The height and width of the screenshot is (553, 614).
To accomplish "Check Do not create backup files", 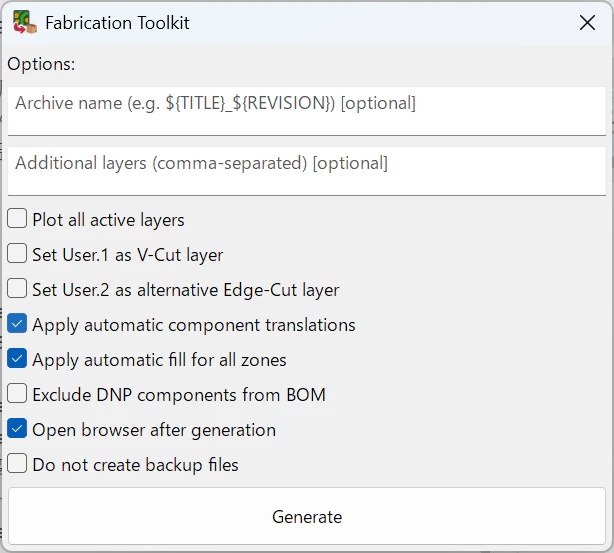I will (17, 464).
